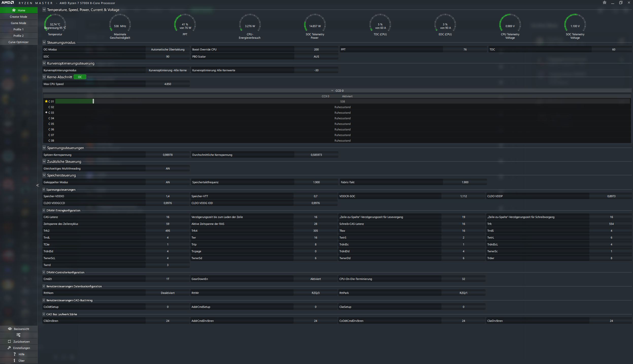Open the Curve Optimizer tab
633x364 pixels.
tap(19, 42)
